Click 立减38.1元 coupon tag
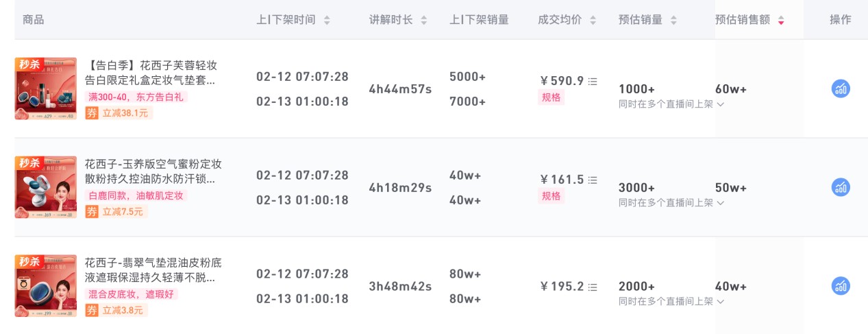 (x=125, y=113)
